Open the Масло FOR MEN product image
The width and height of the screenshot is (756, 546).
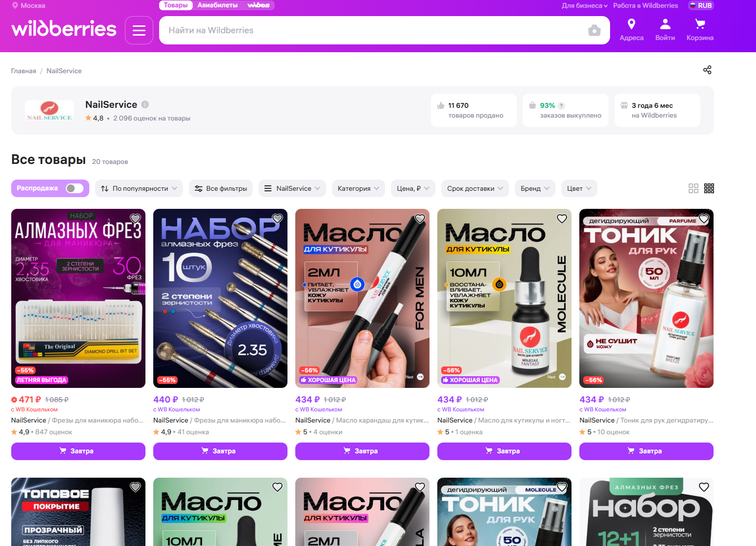(x=362, y=298)
